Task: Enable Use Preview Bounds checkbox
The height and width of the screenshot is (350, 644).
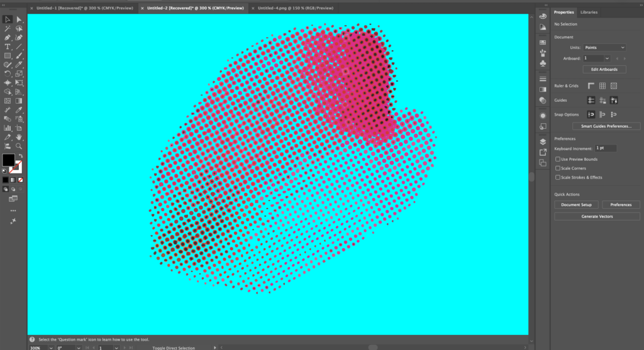Action: (558, 160)
